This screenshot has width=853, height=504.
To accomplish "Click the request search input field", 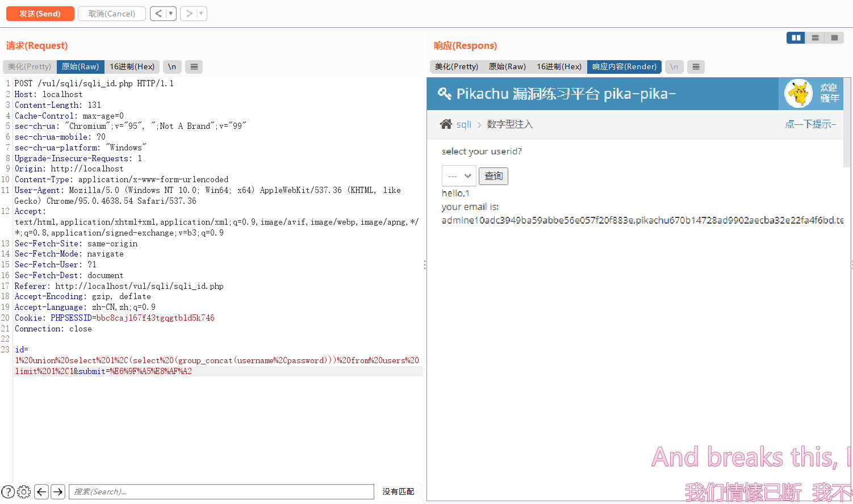I will 221,492.
